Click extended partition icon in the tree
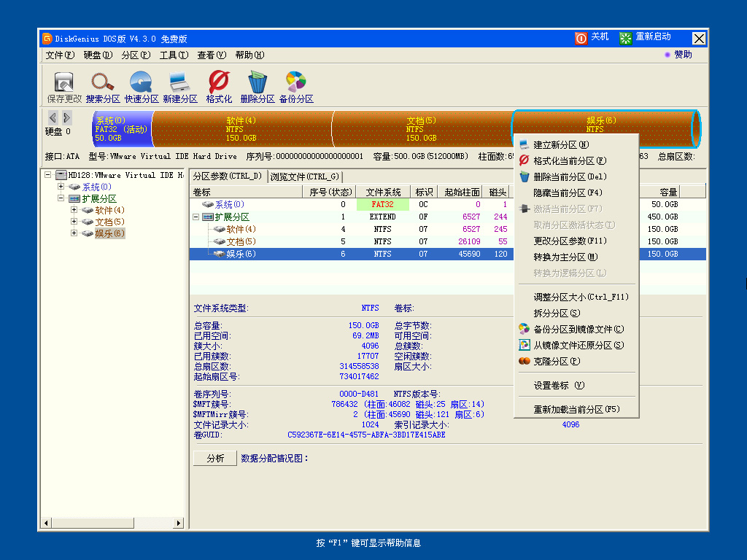Screen dimensions: 747x560 tap(74, 198)
